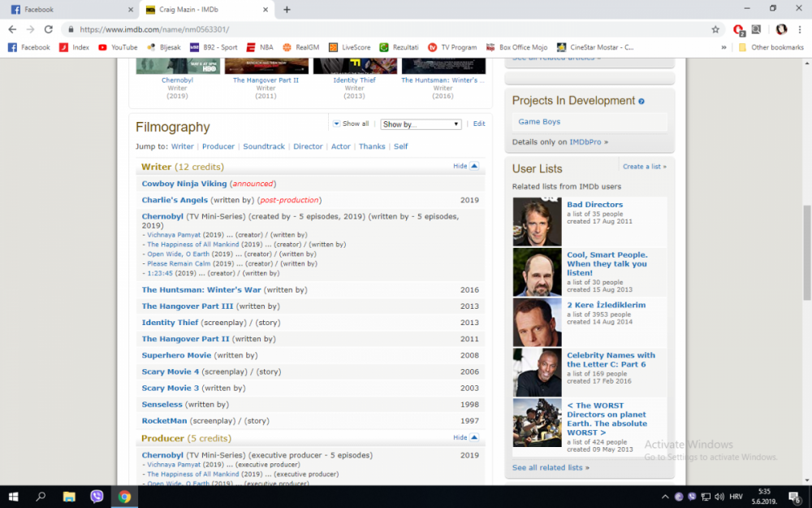This screenshot has width=812, height=508.
Task: Click the browser address bar
Action: (x=390, y=29)
